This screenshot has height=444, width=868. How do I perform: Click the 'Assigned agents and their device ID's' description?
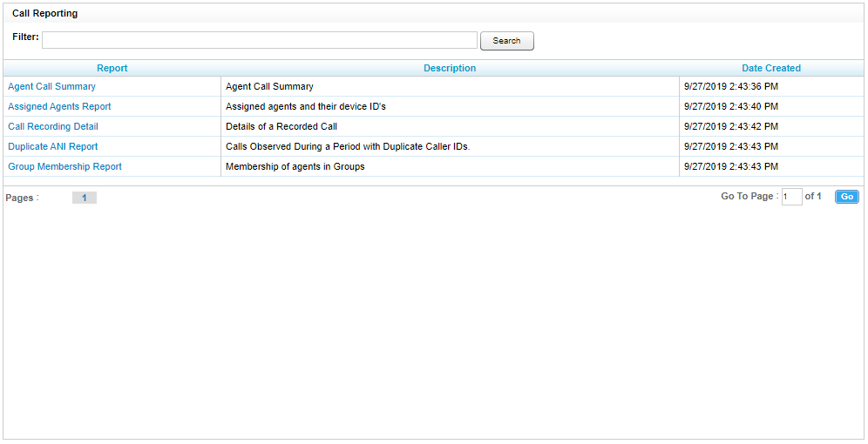[x=305, y=107]
